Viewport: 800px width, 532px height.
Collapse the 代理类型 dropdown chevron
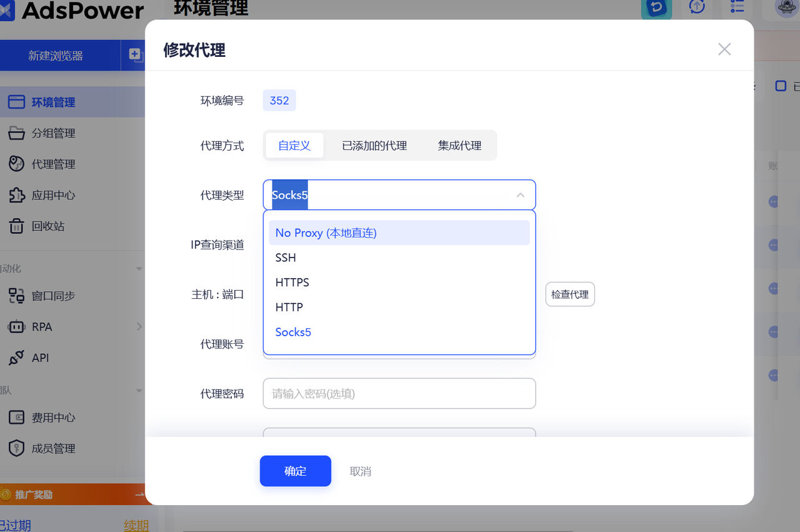click(520, 195)
